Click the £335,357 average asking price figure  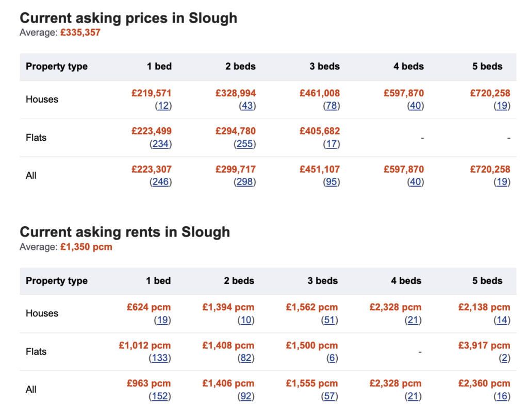click(x=80, y=32)
